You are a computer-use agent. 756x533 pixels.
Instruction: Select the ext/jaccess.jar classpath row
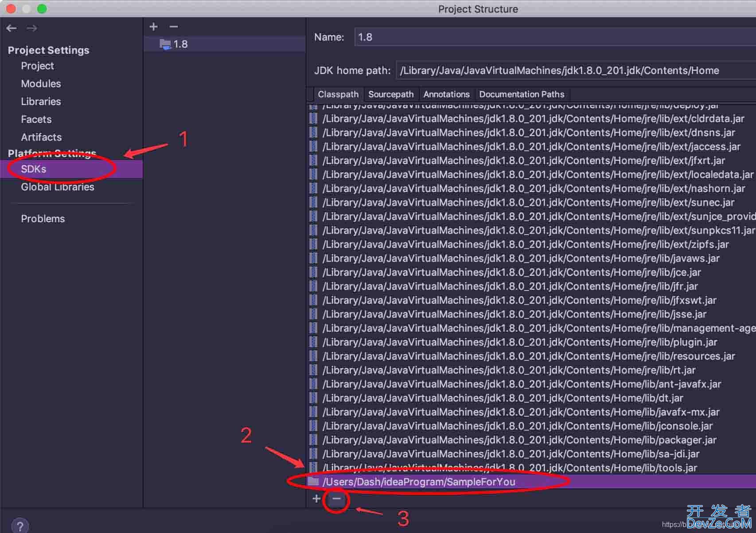(x=532, y=146)
